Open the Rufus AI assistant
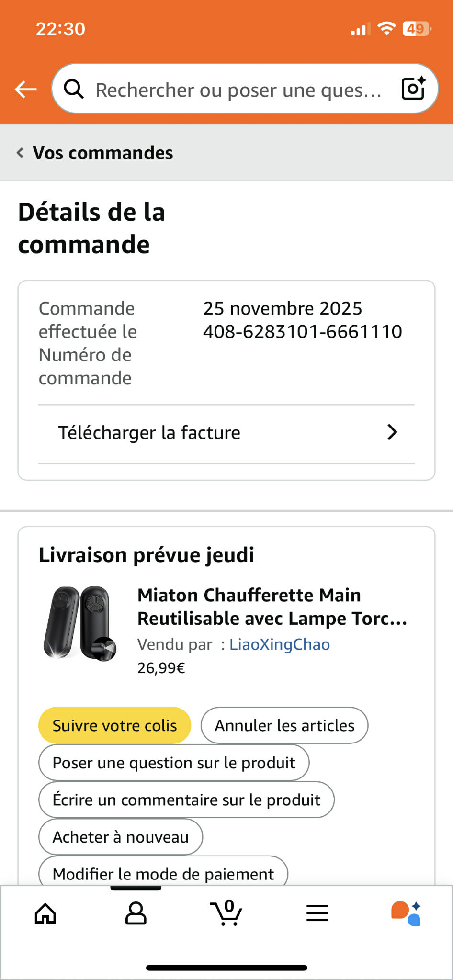The width and height of the screenshot is (453, 980). [x=406, y=913]
